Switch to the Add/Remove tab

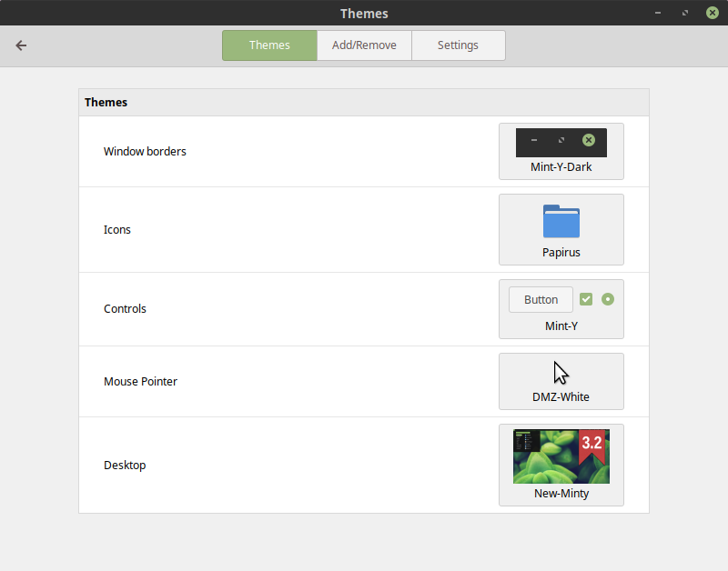(364, 45)
